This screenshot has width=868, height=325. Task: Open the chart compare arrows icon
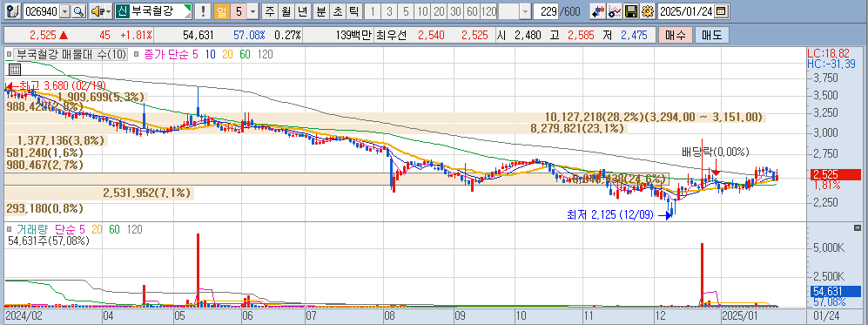[x=598, y=11]
